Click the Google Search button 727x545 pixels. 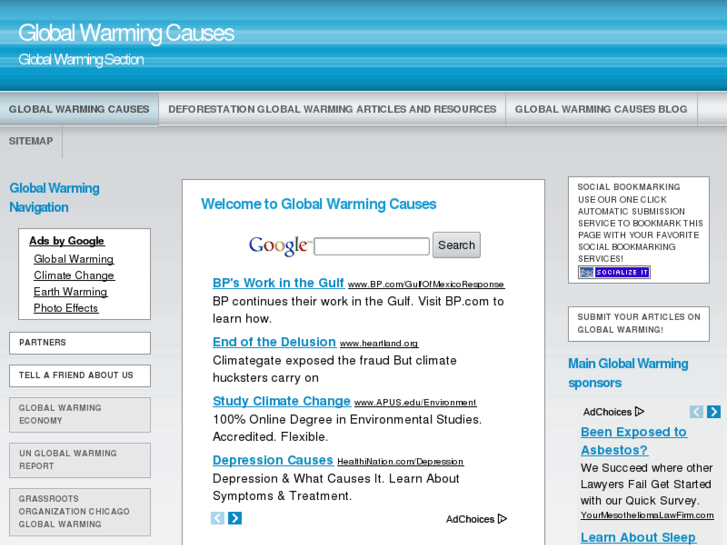(457, 245)
